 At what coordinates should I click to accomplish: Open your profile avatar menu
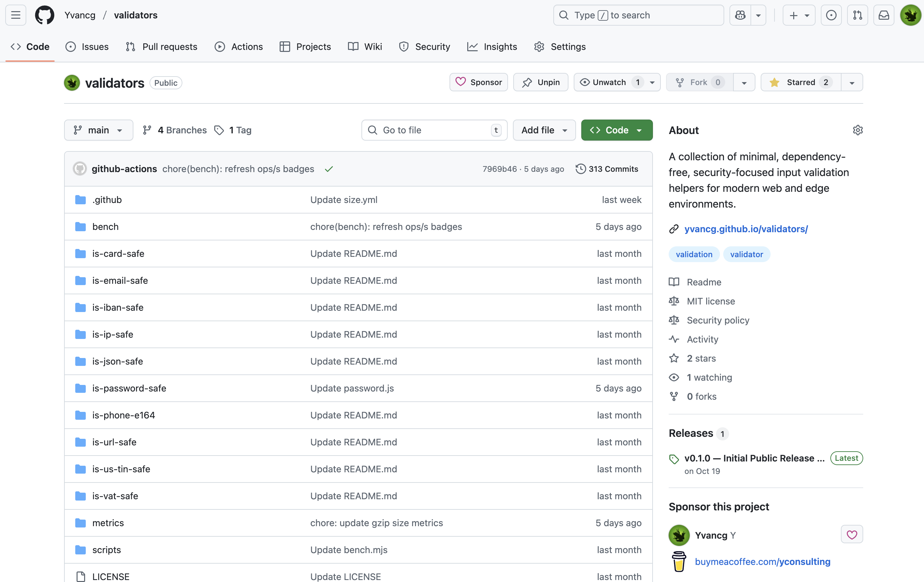pos(910,15)
